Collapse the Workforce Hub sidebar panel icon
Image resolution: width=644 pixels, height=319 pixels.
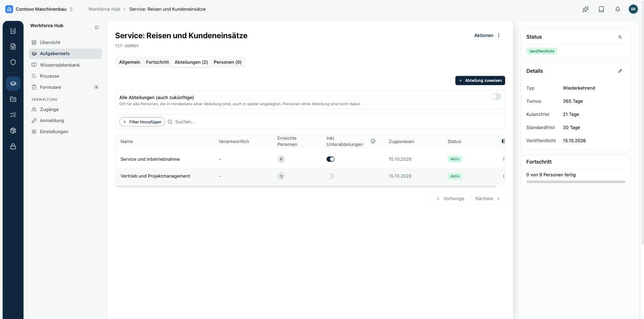(97, 28)
